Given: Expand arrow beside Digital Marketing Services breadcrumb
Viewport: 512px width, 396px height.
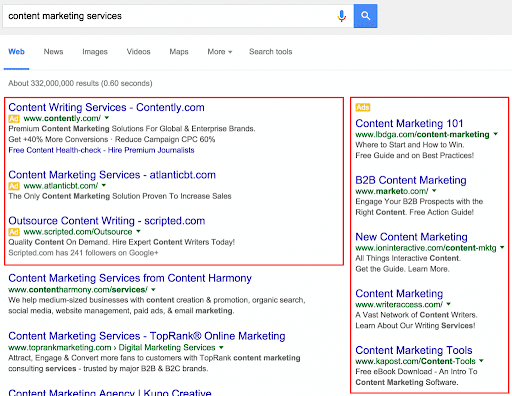Looking at the screenshot, I should 221,347.
